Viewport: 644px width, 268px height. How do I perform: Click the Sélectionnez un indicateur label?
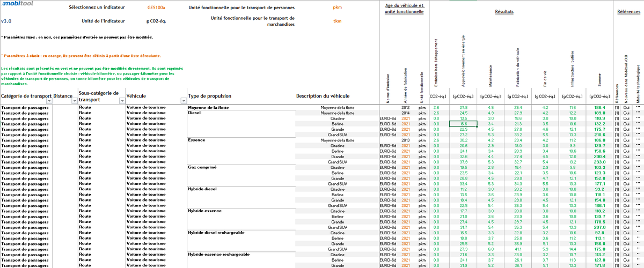[96, 9]
